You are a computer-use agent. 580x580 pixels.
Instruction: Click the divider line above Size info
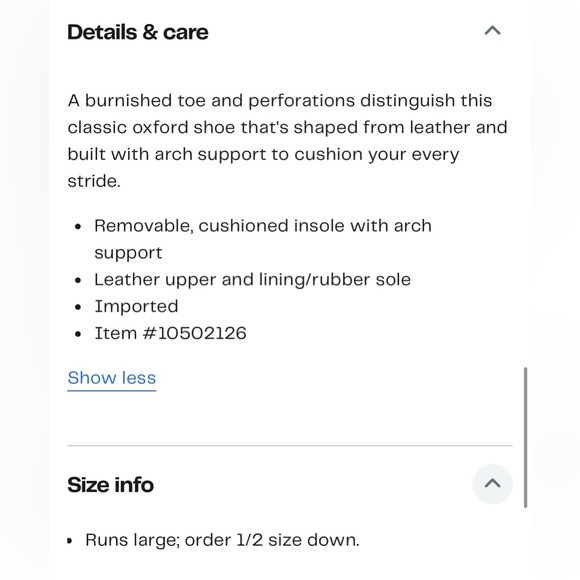pos(290,445)
